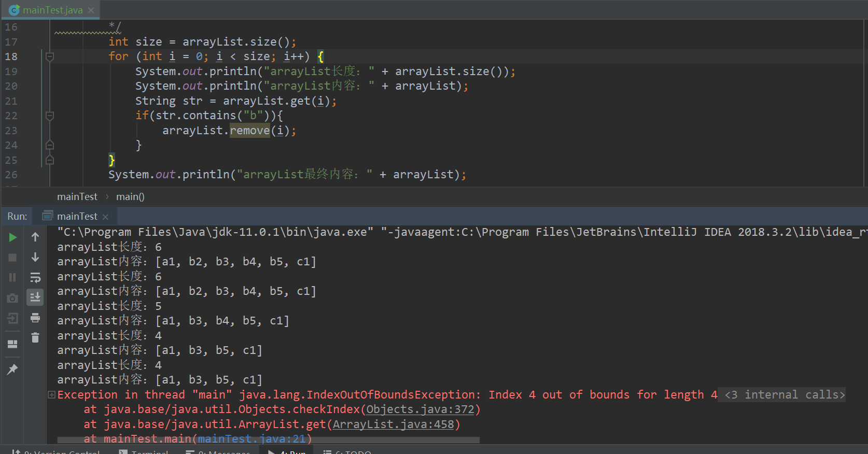Click the camera thread dump icon

pos(13,298)
